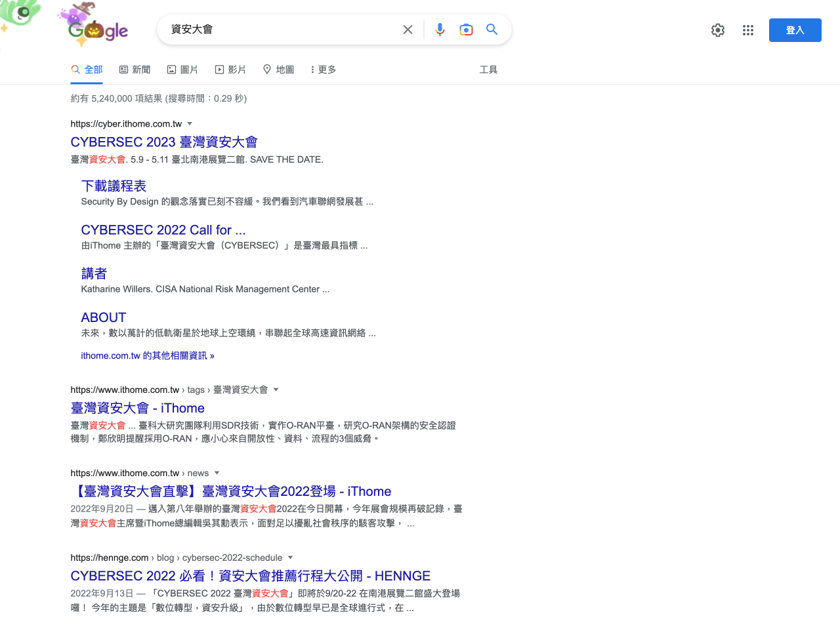The image size is (840, 629).
Task: Expand dropdown arrow next to ithome.com.tw › news
Action: [x=217, y=473]
